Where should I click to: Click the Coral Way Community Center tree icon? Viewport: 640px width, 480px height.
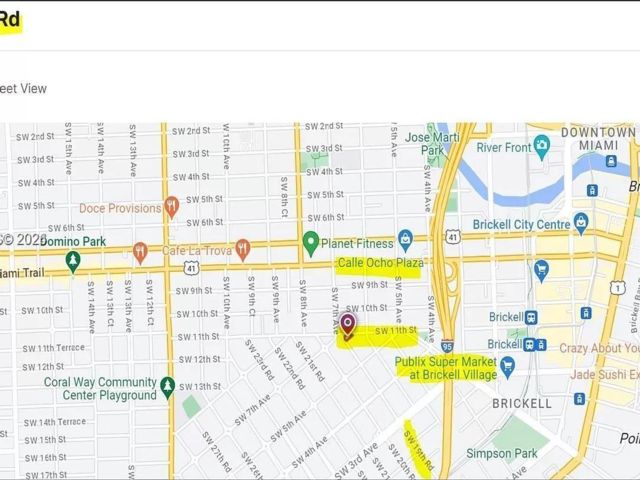(x=167, y=387)
